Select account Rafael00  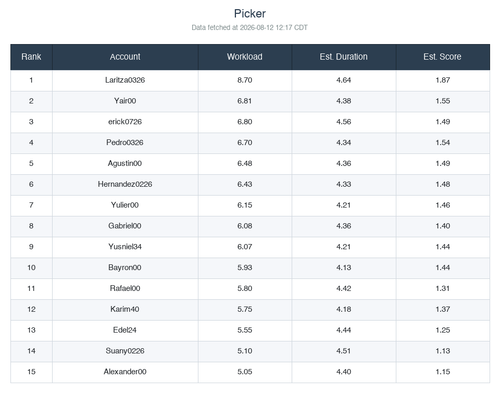[x=125, y=288]
